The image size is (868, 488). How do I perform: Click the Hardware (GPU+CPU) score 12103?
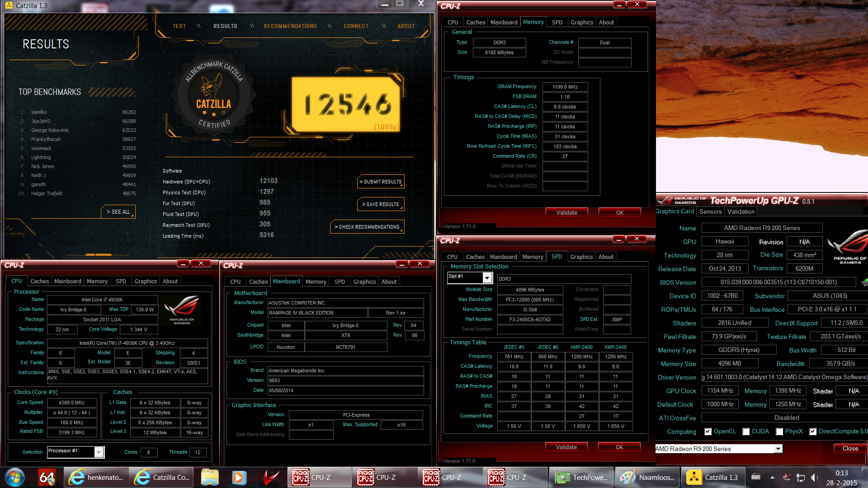[268, 181]
